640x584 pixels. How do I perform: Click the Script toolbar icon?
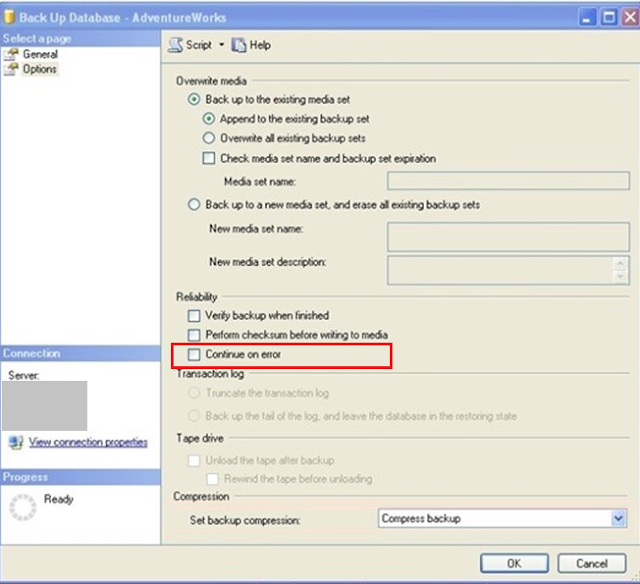pyautogui.click(x=176, y=45)
